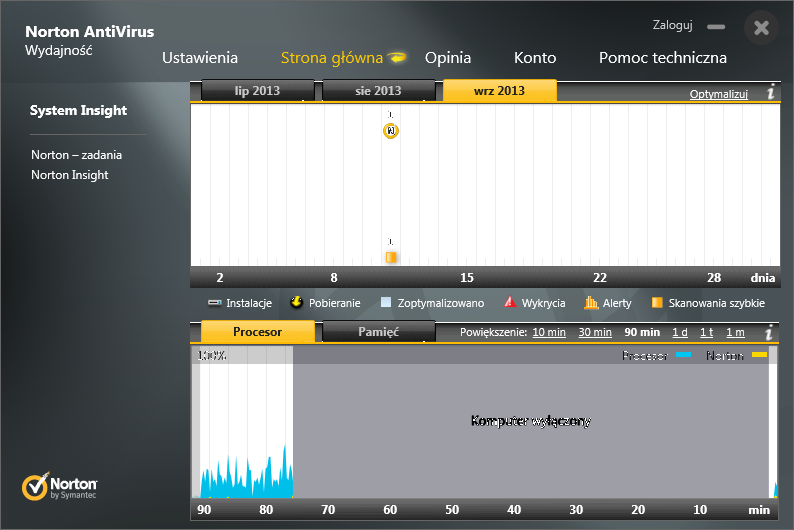Switch to the Pamięć tab
794x530 pixels.
(x=378, y=332)
